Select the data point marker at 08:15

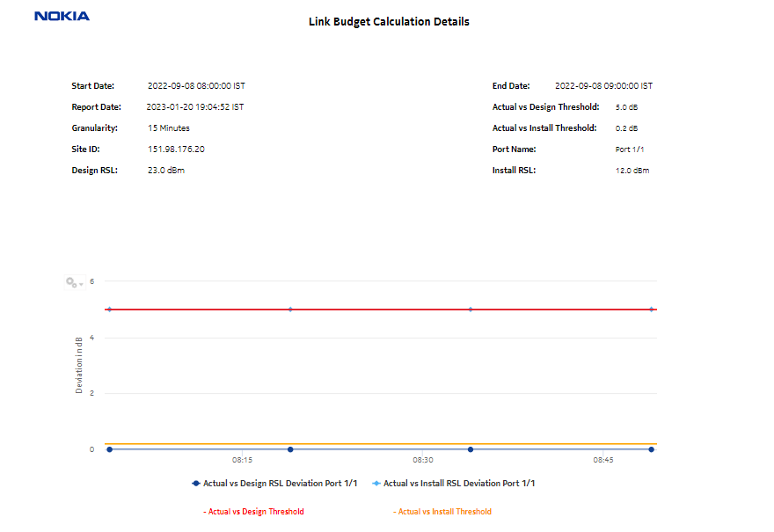[x=290, y=448]
